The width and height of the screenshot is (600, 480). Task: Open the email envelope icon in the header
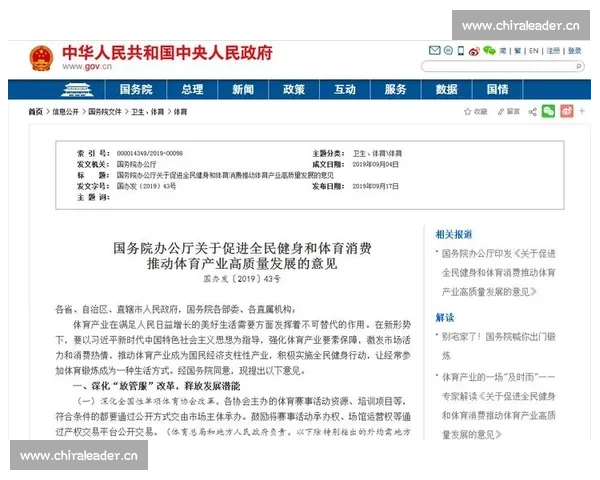[x=435, y=51]
